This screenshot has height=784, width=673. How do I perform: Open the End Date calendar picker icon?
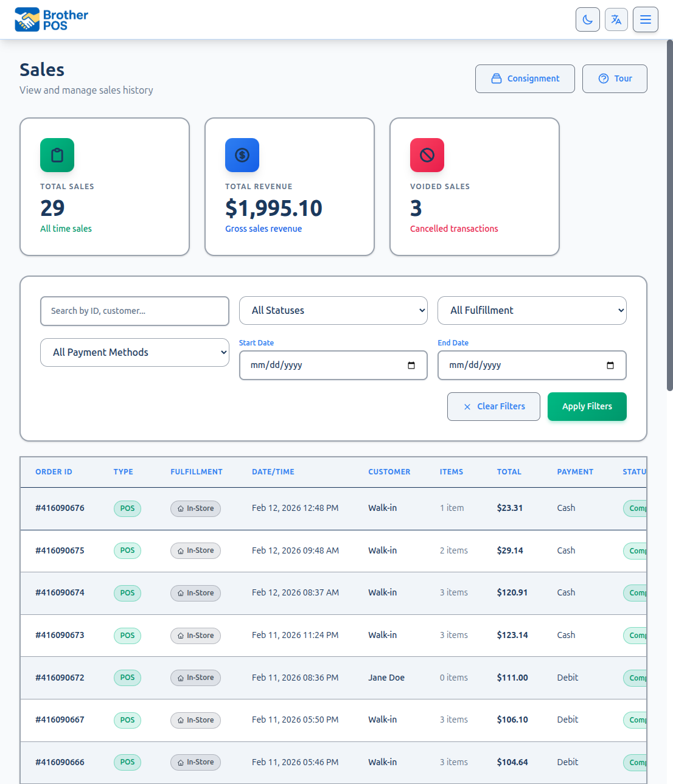tap(610, 365)
